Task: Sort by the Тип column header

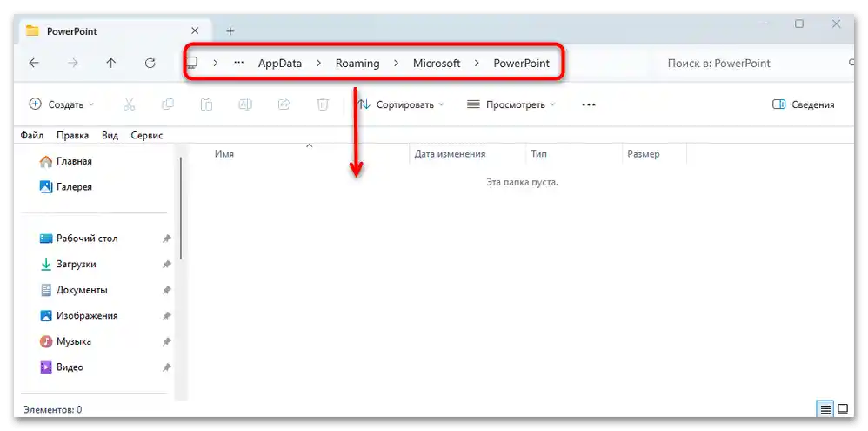Action: click(574, 154)
